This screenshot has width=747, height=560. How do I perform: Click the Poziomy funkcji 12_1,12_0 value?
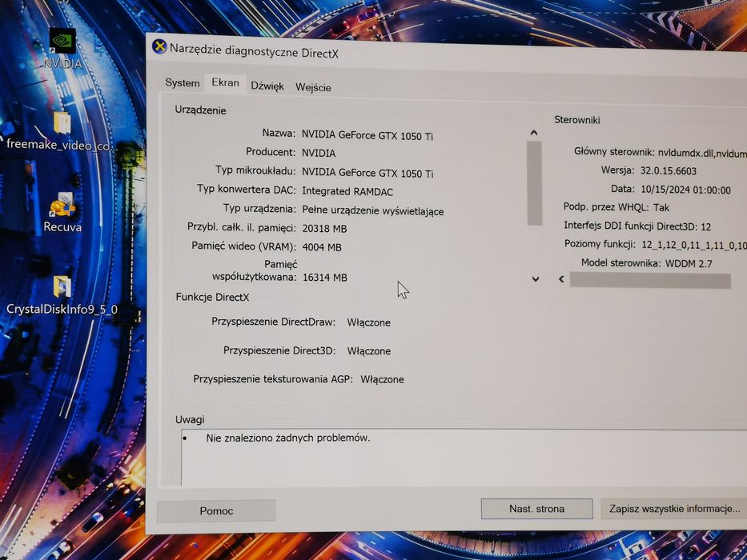tap(694, 245)
